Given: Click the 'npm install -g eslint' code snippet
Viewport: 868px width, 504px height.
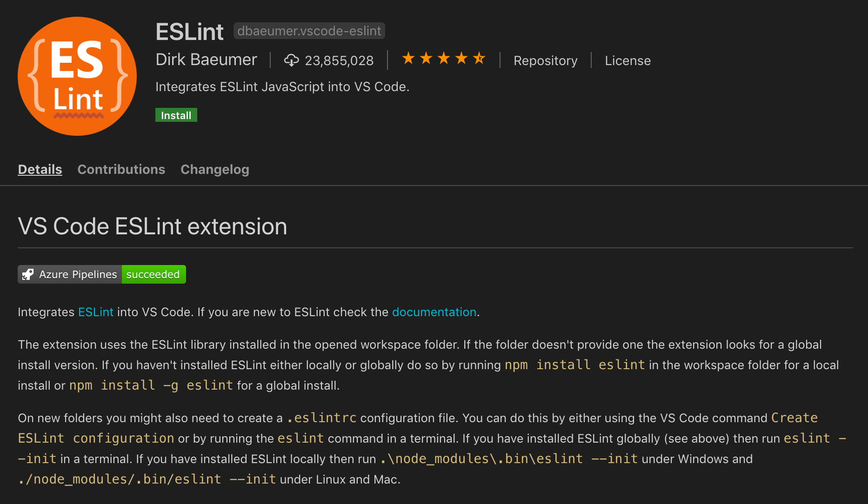Looking at the screenshot, I should (x=151, y=385).
